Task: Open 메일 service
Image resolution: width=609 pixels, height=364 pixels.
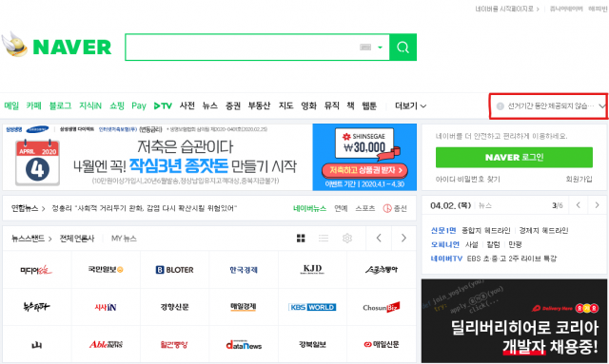Action: coord(11,105)
